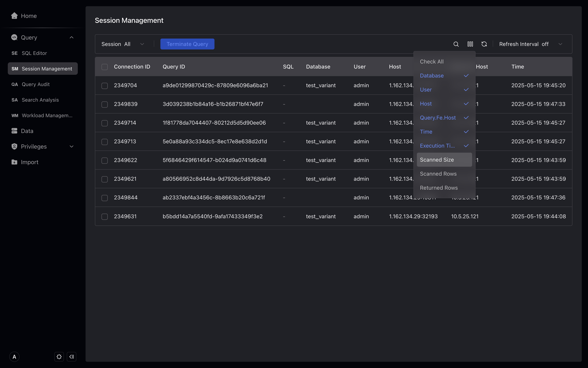Toggle the column settings icon

[x=470, y=44]
